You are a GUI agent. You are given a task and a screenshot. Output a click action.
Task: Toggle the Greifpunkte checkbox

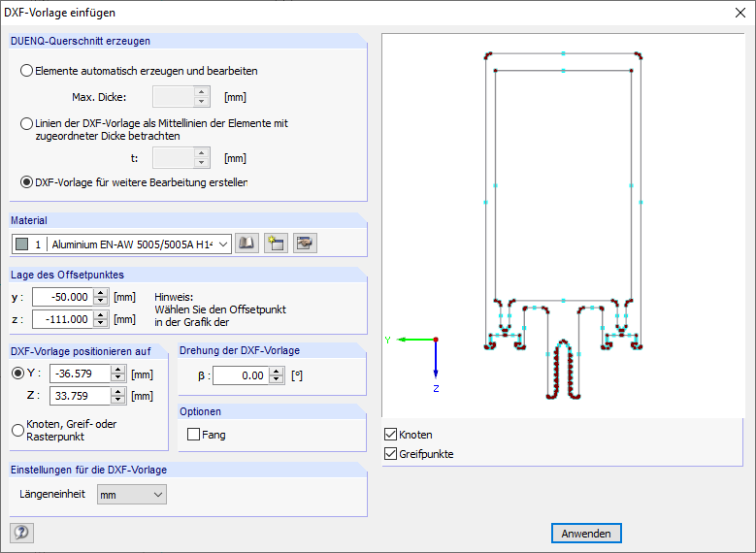click(390, 454)
